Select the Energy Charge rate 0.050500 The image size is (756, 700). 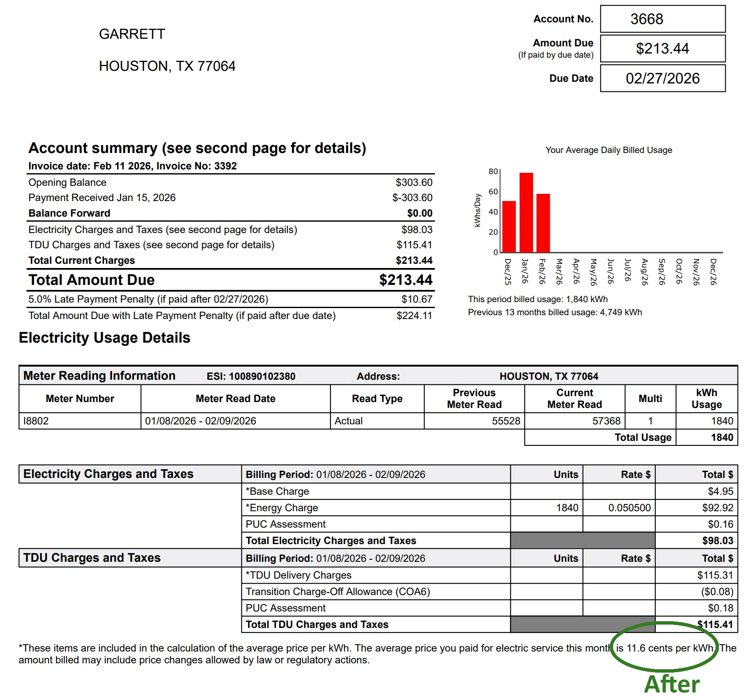[629, 508]
